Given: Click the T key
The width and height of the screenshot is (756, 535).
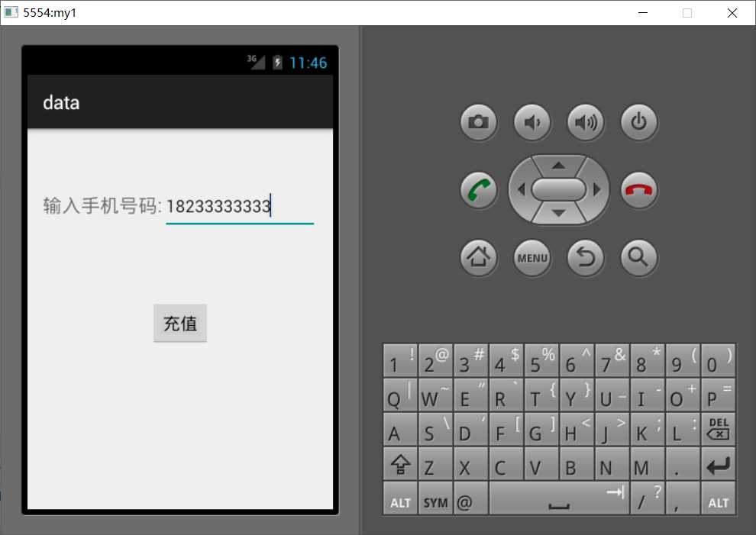Looking at the screenshot, I should tap(541, 395).
